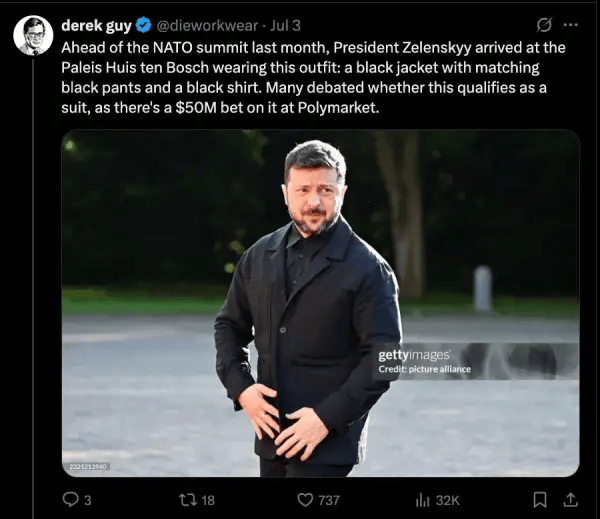
Task: Click the reply speech bubble icon
Action: [x=70, y=499]
